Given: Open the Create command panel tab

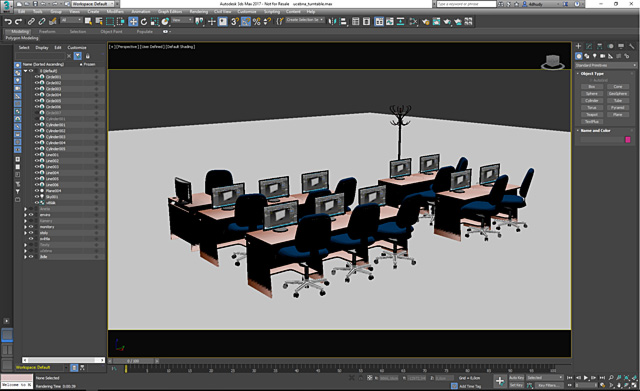Looking at the screenshot, I should pos(578,46).
